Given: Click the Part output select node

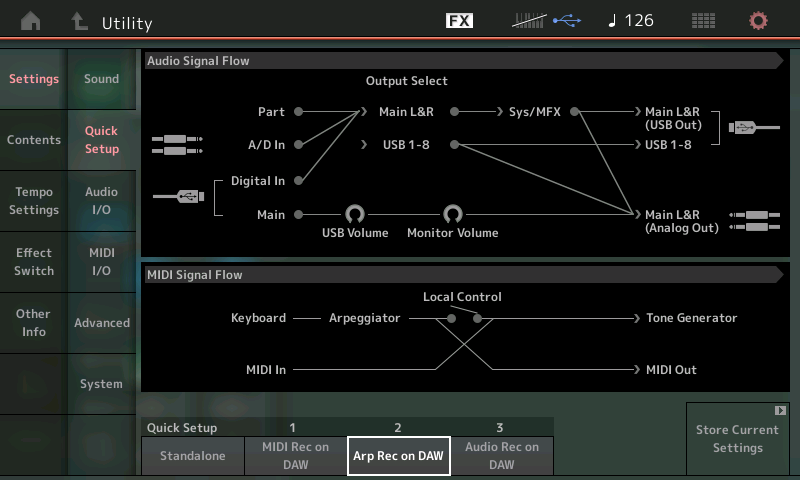Looking at the screenshot, I should (x=298, y=111).
